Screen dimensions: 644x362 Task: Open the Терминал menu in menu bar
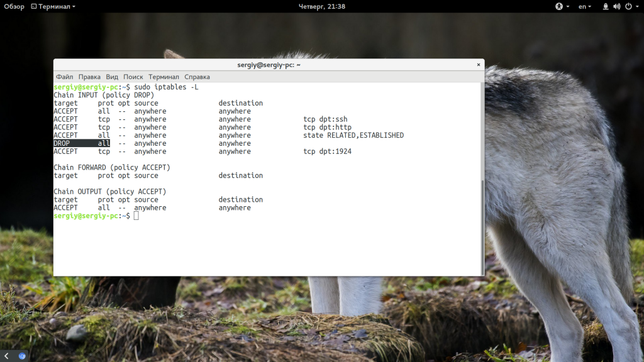click(x=164, y=77)
